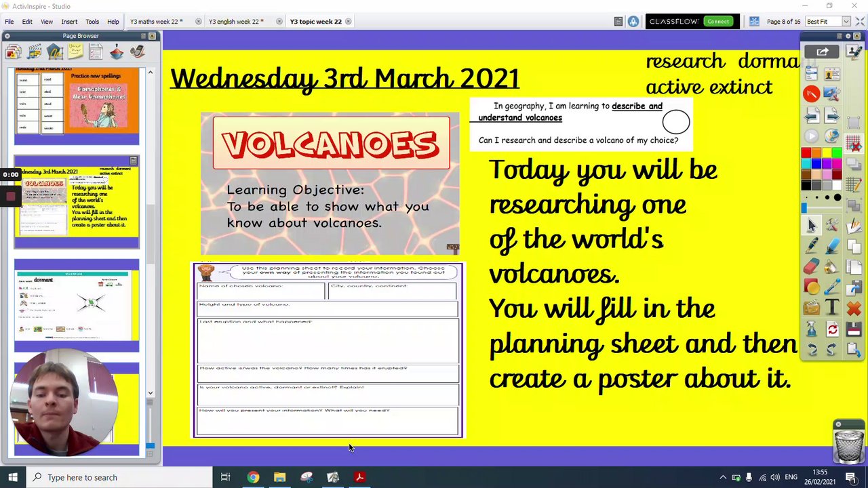Open File Explorer from the taskbar

(x=279, y=477)
